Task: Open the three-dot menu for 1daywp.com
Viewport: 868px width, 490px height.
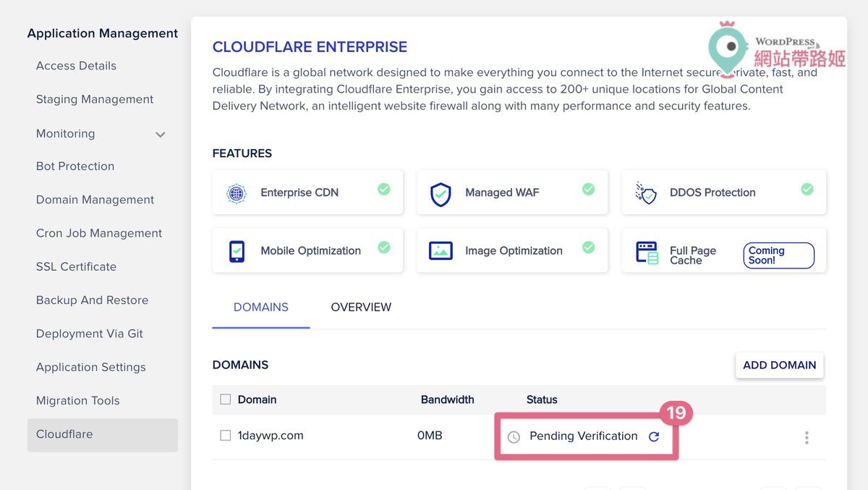Action: (807, 437)
